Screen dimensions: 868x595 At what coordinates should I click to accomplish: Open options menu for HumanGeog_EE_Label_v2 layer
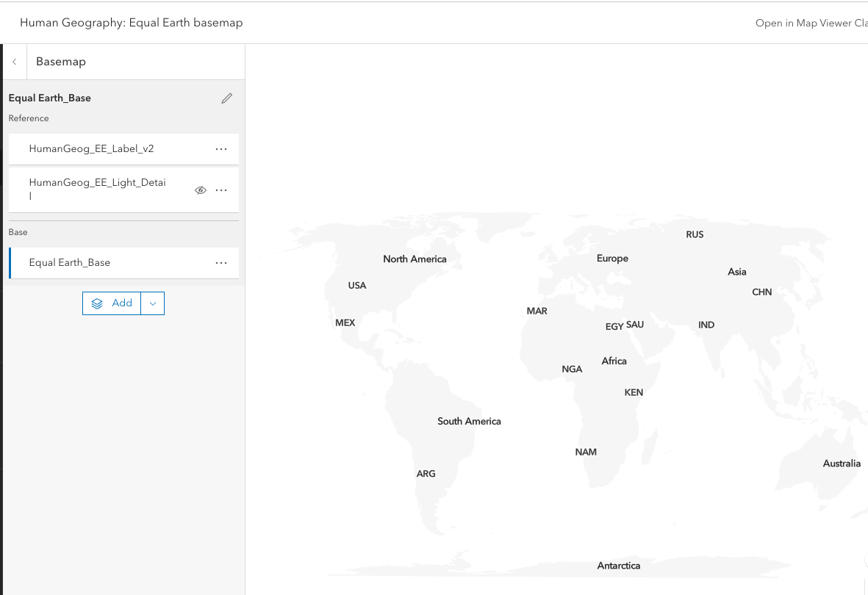coord(221,148)
